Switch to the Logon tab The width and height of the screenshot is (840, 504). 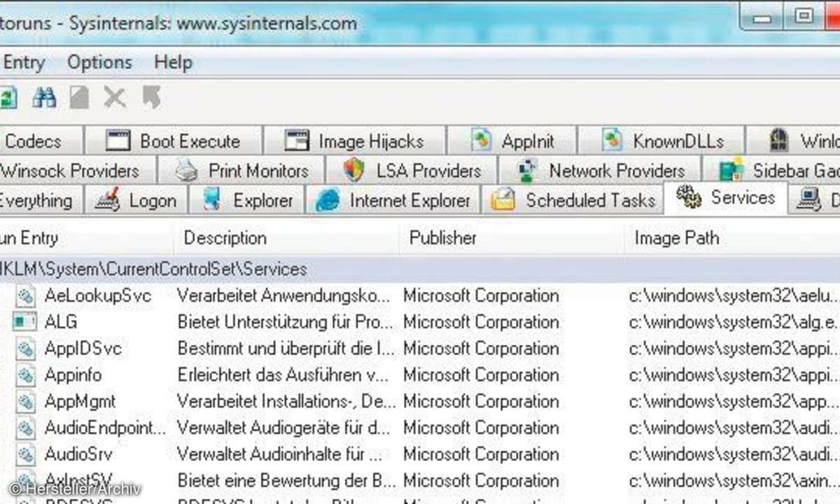136,201
